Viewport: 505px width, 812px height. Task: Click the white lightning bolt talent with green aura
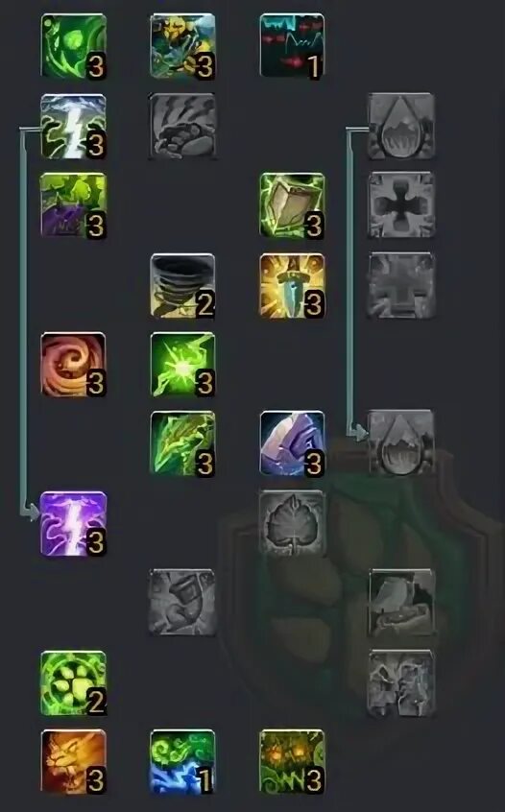[74, 127]
